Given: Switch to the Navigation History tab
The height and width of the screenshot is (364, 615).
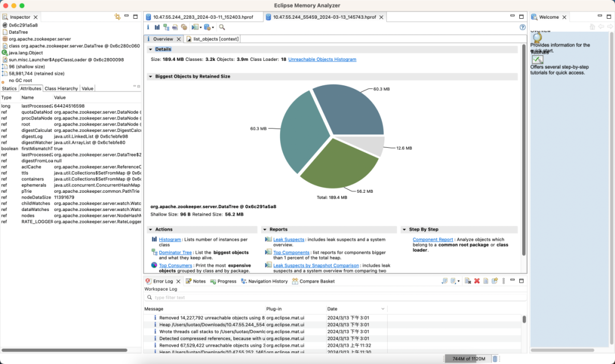Looking at the screenshot, I should point(264,282).
